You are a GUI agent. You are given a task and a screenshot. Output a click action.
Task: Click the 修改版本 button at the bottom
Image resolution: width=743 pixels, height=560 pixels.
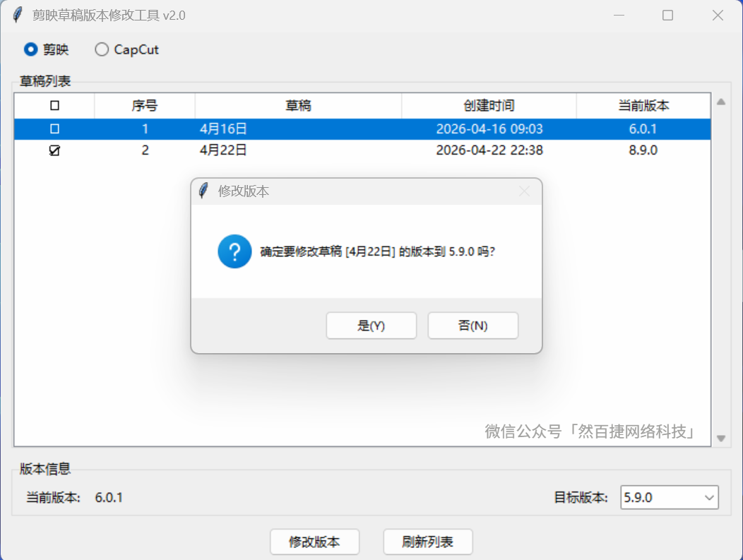coord(314,542)
